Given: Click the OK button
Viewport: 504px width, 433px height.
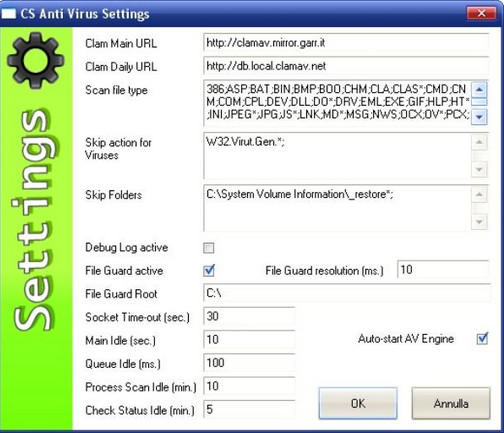Looking at the screenshot, I should tap(358, 403).
